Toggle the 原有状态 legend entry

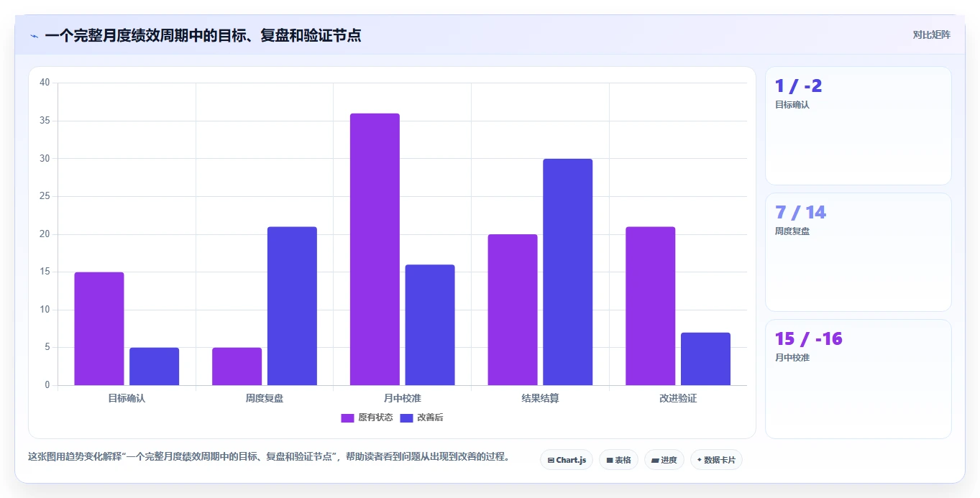point(367,418)
